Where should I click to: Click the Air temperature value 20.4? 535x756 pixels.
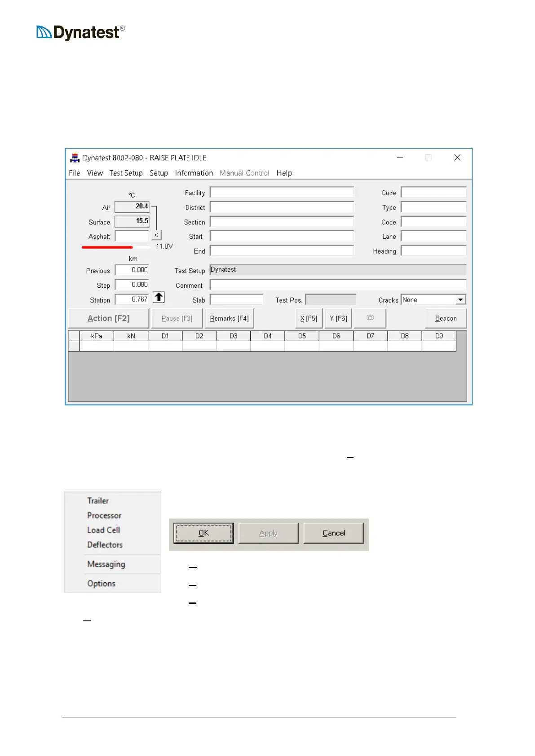click(132, 207)
